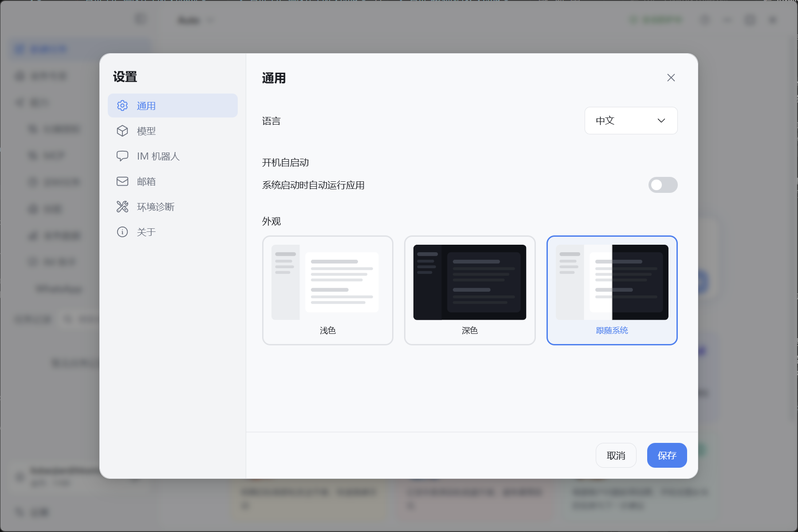Toggle 系统启动时自动运行应用 switch
This screenshot has width=798, height=532.
pos(663,185)
